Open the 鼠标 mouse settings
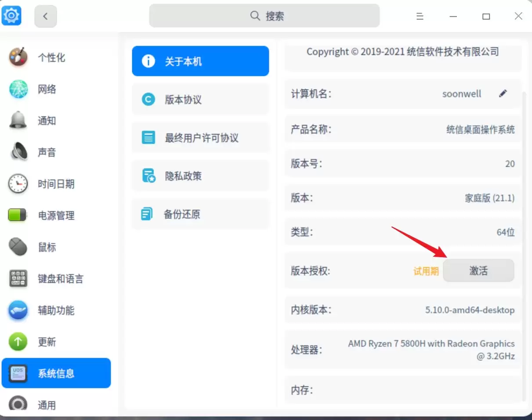The image size is (532, 420). tap(47, 247)
